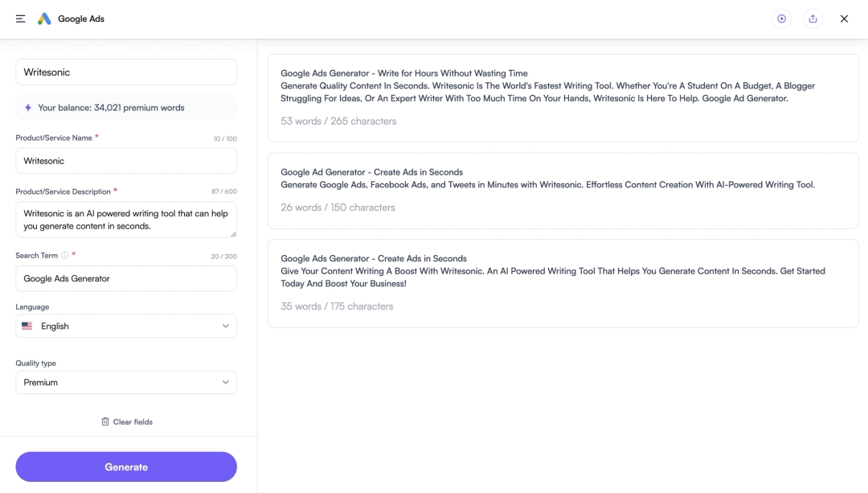Select the 'Write for Hours Without Wasting Time' result card

[563, 98]
